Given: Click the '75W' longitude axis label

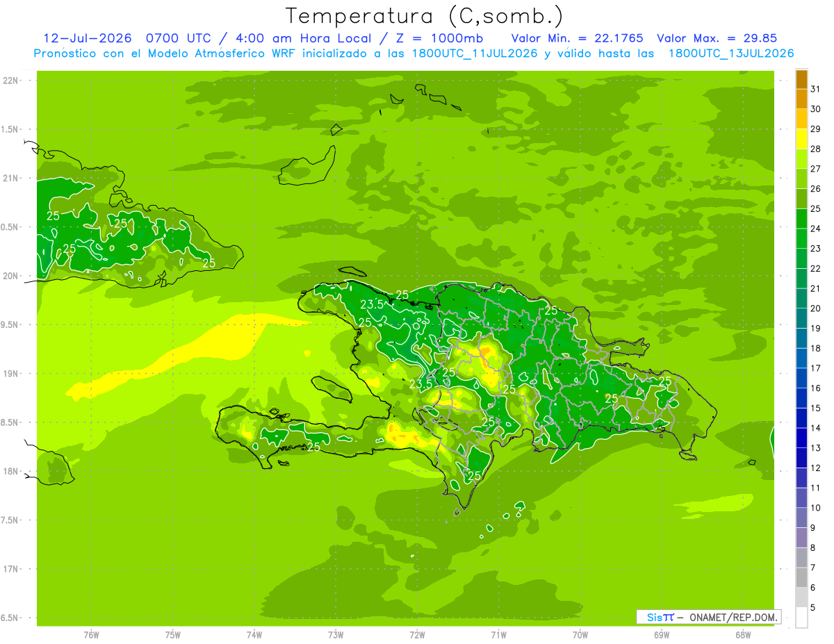Looking at the screenshot, I should (172, 635).
